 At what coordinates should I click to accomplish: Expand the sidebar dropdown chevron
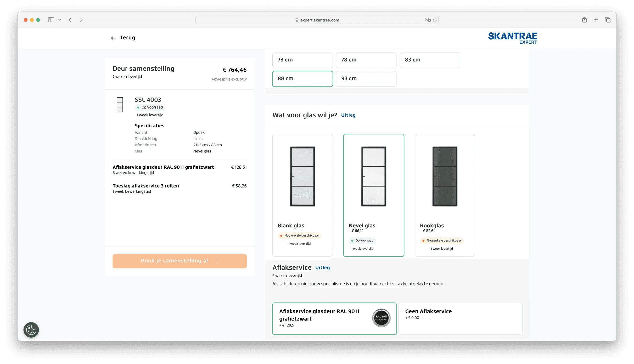60,20
